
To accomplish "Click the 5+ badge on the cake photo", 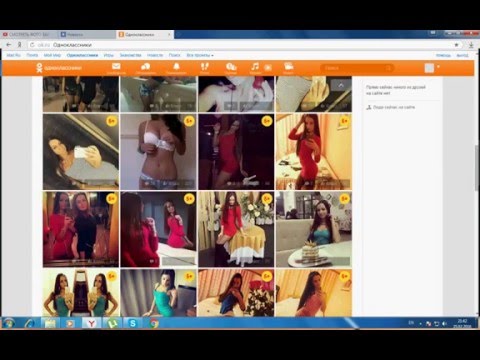I will [x=344, y=199].
